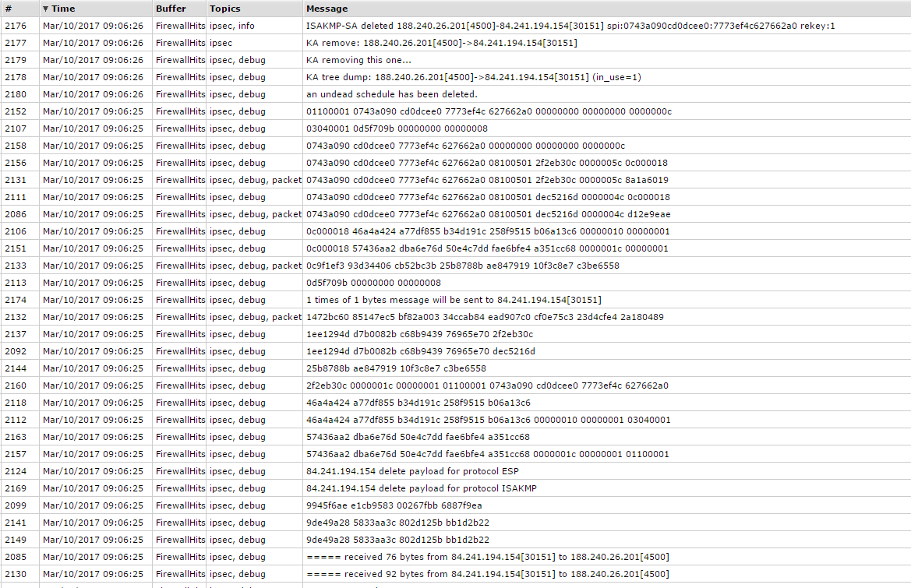This screenshot has width=911, height=588.
Task: Select log row number 2176
Action: click(x=16, y=26)
